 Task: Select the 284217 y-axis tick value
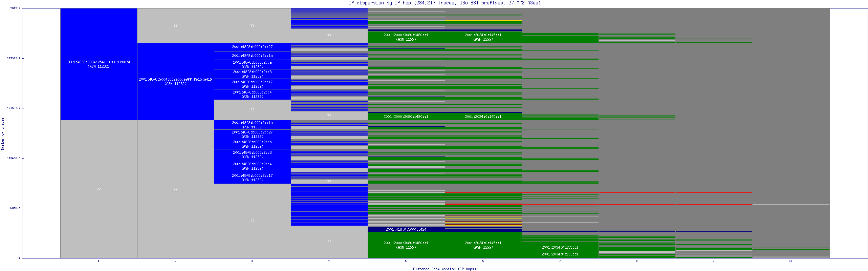click(x=15, y=8)
